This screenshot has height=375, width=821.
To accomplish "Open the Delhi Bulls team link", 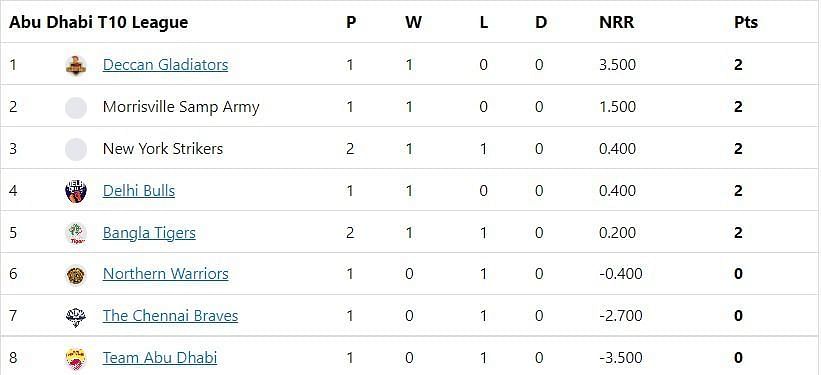I will pyautogui.click(x=139, y=191).
